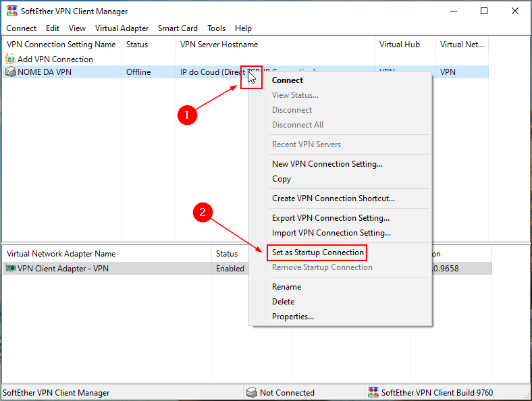Sort by Virtual Net... column header
This screenshot has height=401, width=532.
point(462,45)
